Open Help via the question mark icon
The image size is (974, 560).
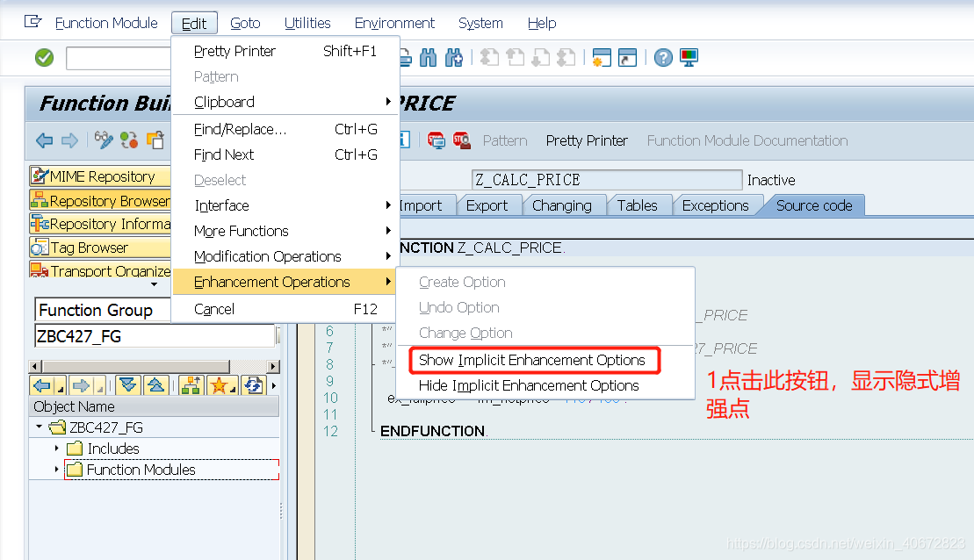pyautogui.click(x=663, y=58)
